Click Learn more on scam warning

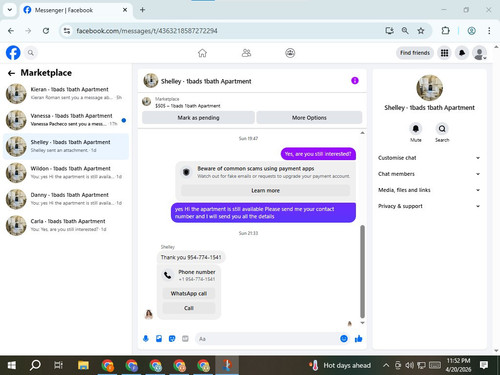click(x=265, y=190)
